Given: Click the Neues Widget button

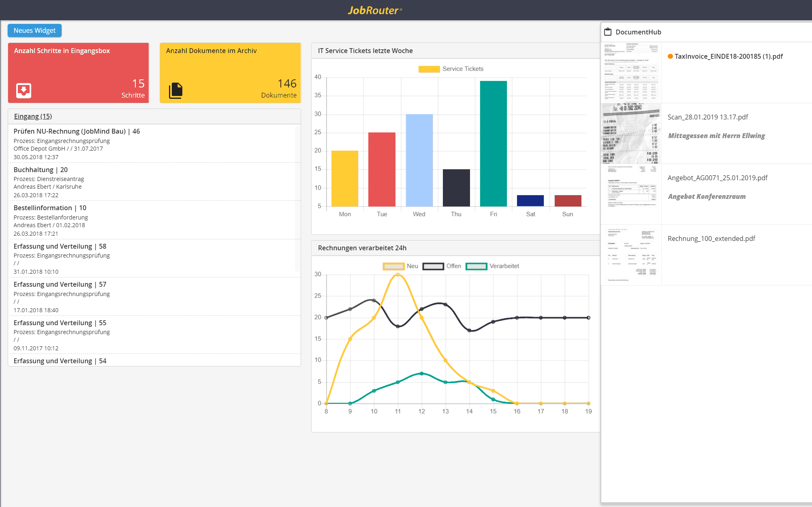Looking at the screenshot, I should (34, 30).
